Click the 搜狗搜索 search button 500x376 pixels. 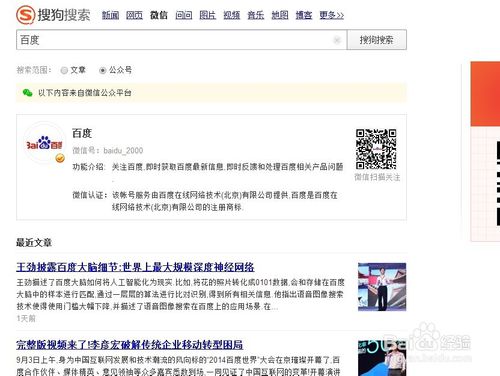pos(377,40)
